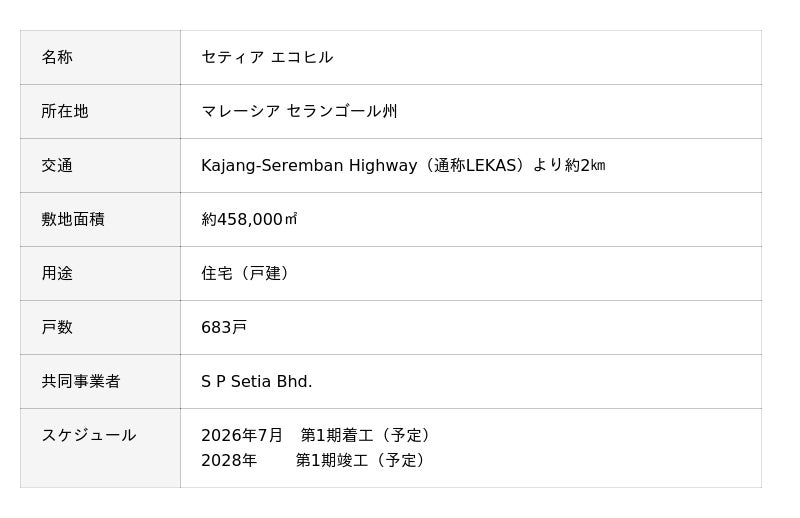This screenshot has height=518, width=800.
Task: Click the 用途 row label
Action: pos(57,273)
